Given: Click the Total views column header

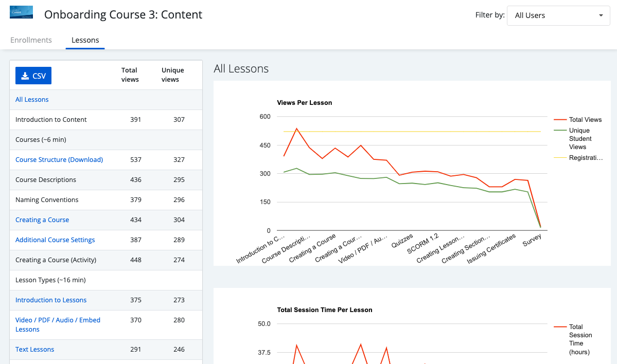Looking at the screenshot, I should pos(130,75).
